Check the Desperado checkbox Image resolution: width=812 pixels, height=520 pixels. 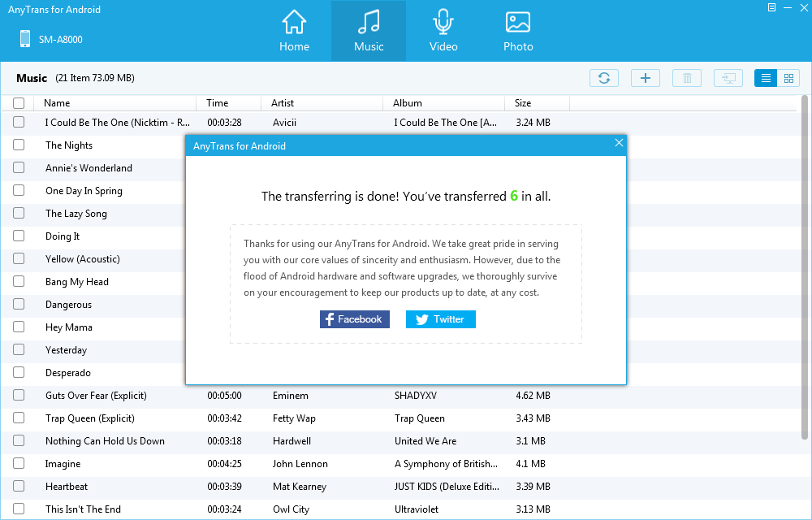(x=19, y=373)
